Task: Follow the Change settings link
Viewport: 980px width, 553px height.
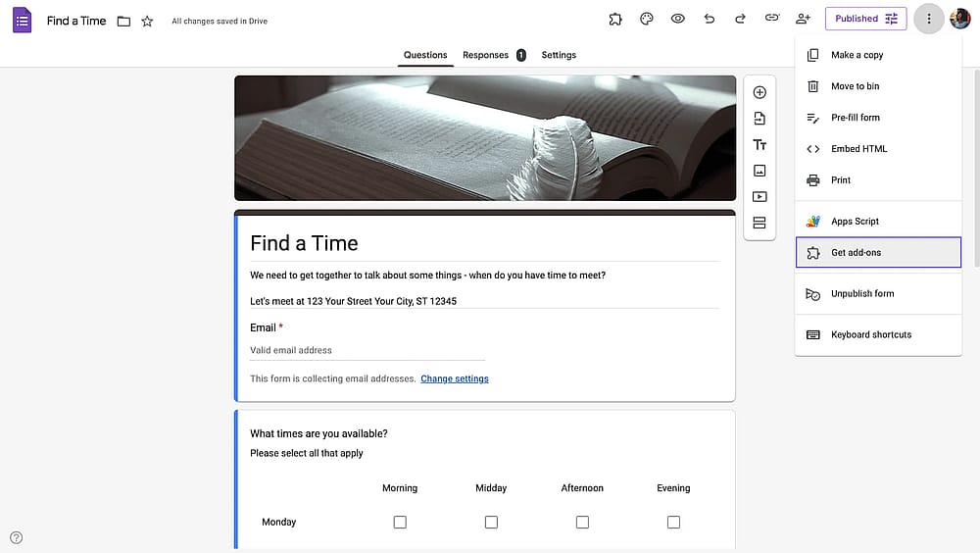Action: pyautogui.click(x=455, y=378)
